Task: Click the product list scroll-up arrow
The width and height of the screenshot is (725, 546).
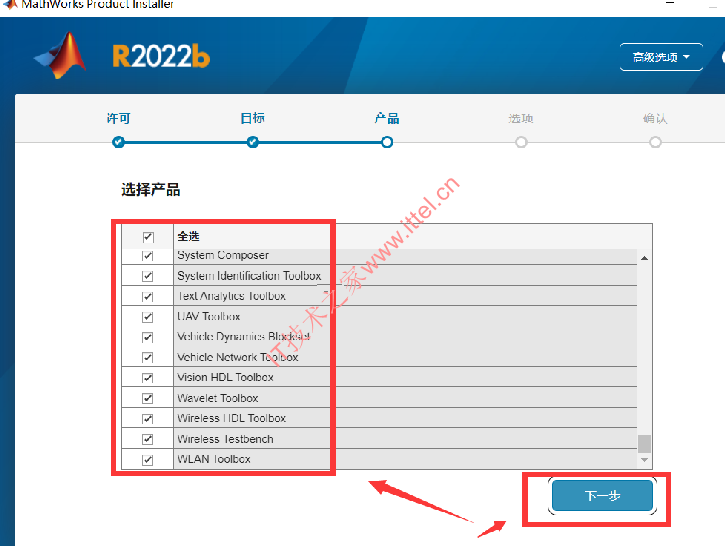Action: (644, 258)
